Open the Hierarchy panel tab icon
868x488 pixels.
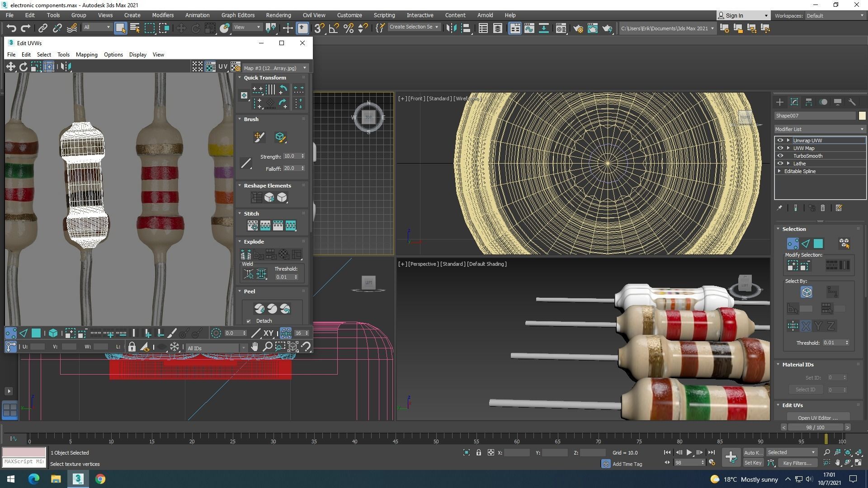coord(809,102)
